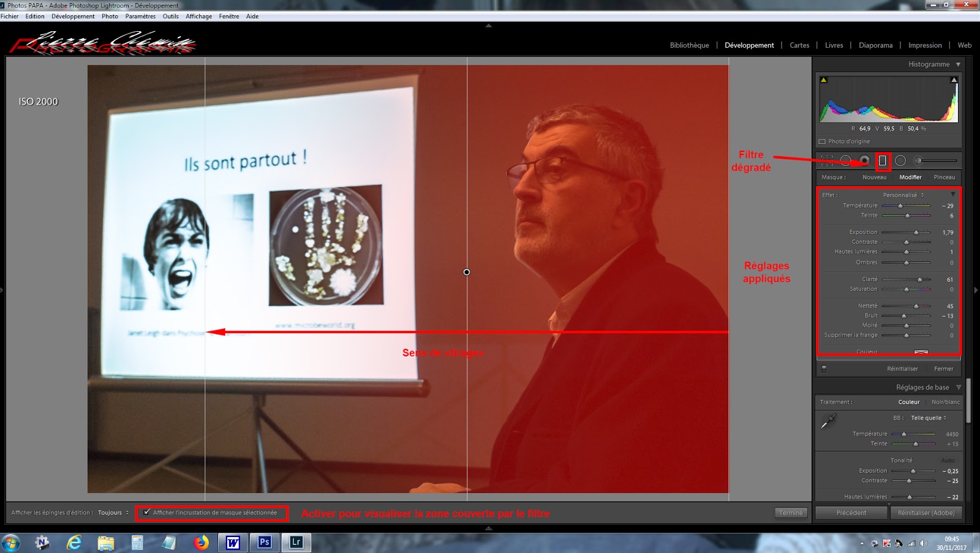Open the Affichage menu
The height and width of the screenshot is (553, 980).
tap(198, 17)
